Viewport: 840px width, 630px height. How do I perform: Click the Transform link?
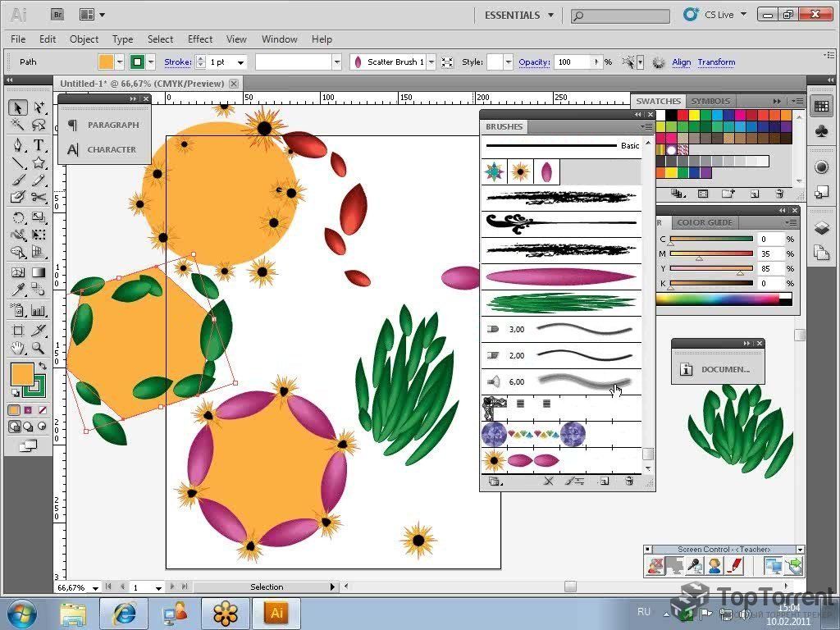716,62
